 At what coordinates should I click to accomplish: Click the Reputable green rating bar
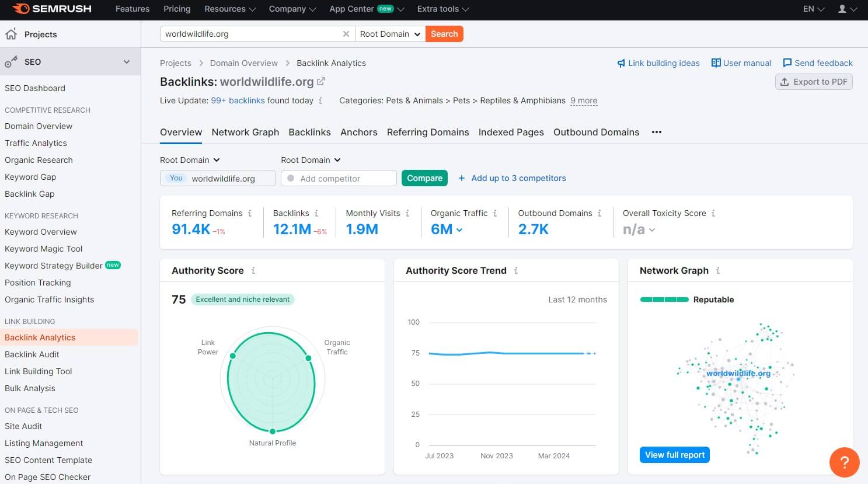(664, 300)
